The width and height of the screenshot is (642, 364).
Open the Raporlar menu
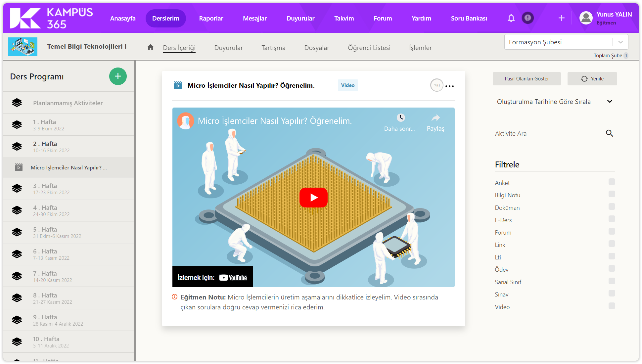click(211, 18)
